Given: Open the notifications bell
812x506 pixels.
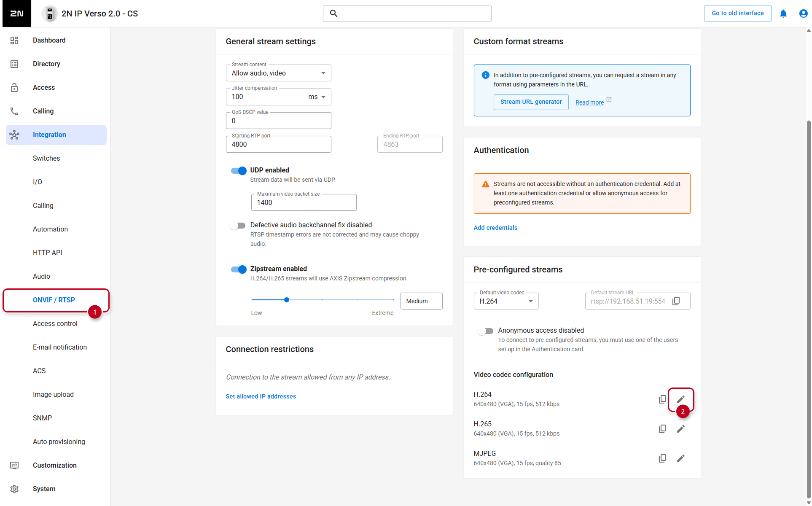Looking at the screenshot, I should coord(783,13).
